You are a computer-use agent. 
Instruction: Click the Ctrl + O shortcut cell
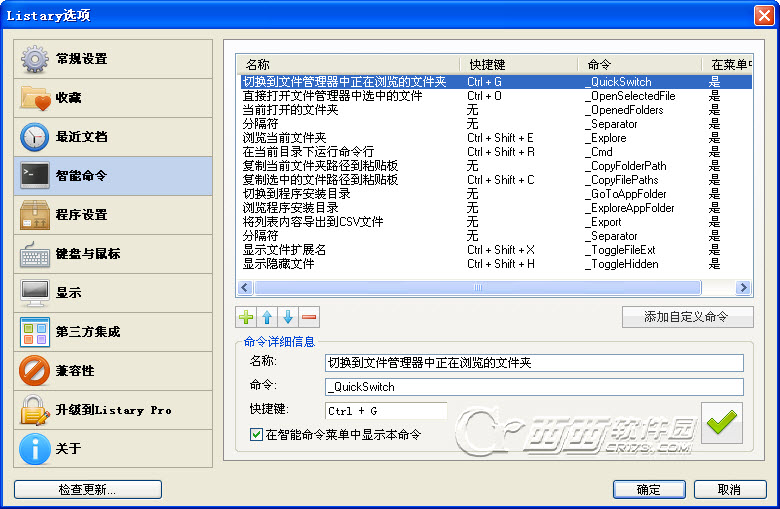click(485, 96)
